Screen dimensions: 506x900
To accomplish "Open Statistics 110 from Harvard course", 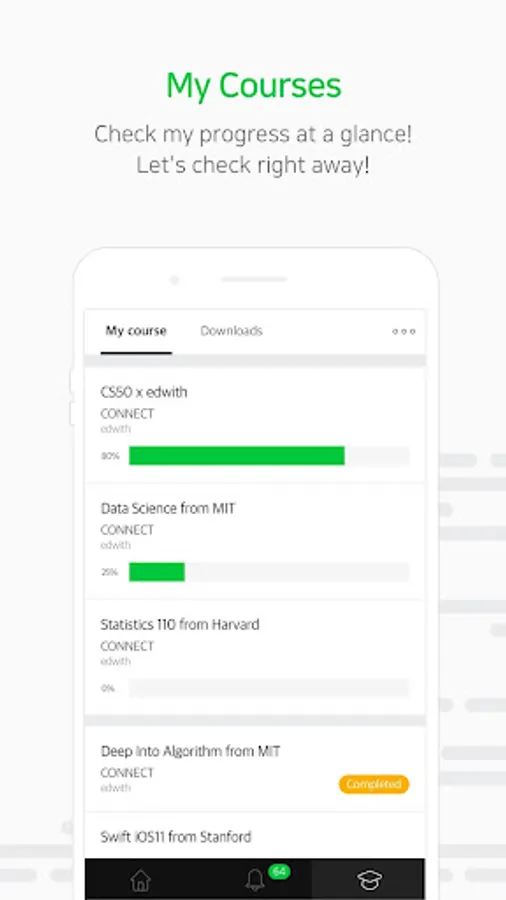I will tap(255, 657).
